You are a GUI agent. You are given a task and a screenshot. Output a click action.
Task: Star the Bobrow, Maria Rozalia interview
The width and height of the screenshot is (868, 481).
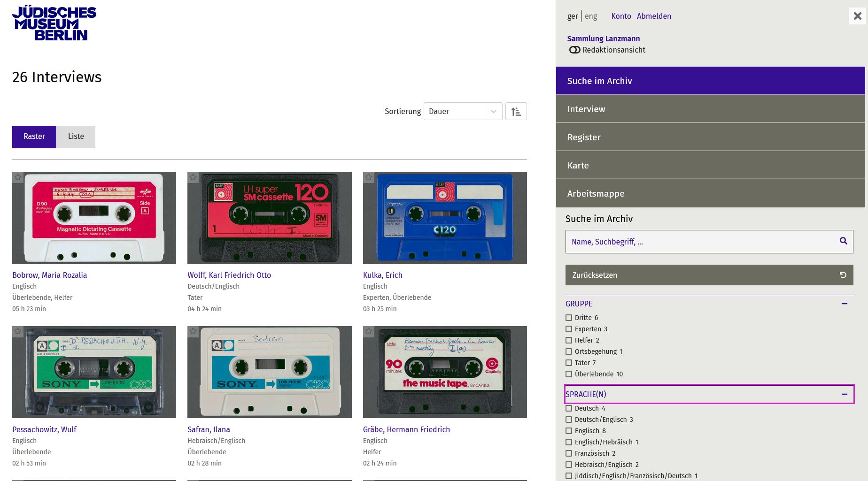18,177
